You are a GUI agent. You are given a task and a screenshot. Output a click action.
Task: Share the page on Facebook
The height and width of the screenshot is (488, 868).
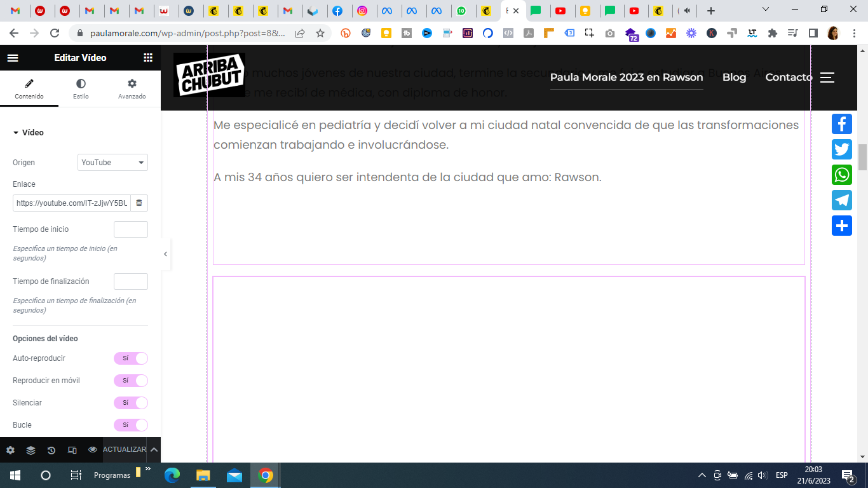[x=842, y=124]
